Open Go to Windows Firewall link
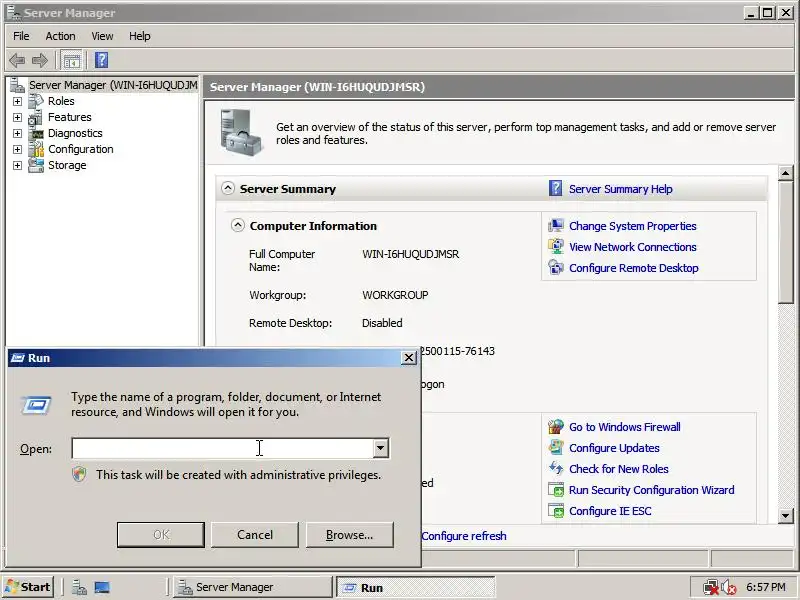 pos(624,427)
